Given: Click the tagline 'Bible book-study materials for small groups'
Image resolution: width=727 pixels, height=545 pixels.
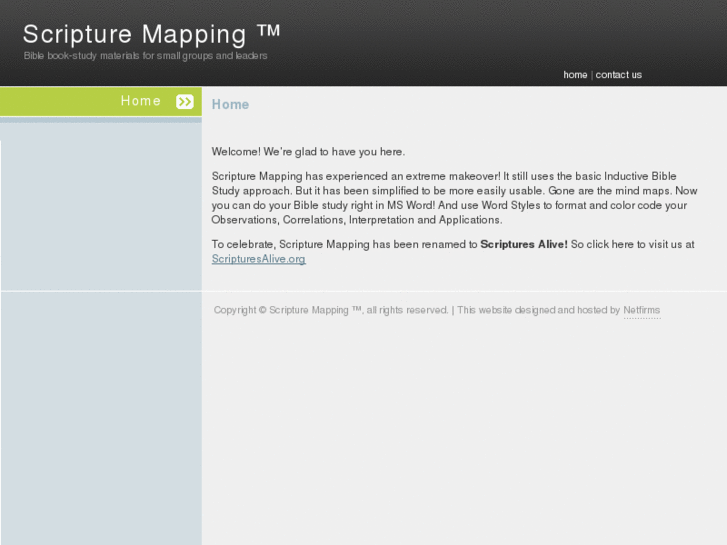Looking at the screenshot, I should 146,56.
